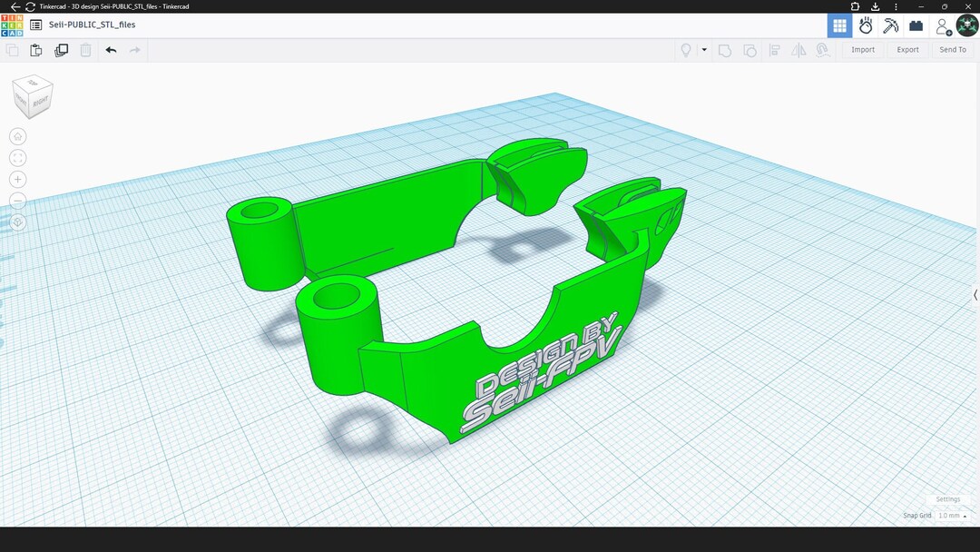Image resolution: width=980 pixels, height=552 pixels.
Task: Select the Paste tool in the toolbar
Action: coord(34,50)
